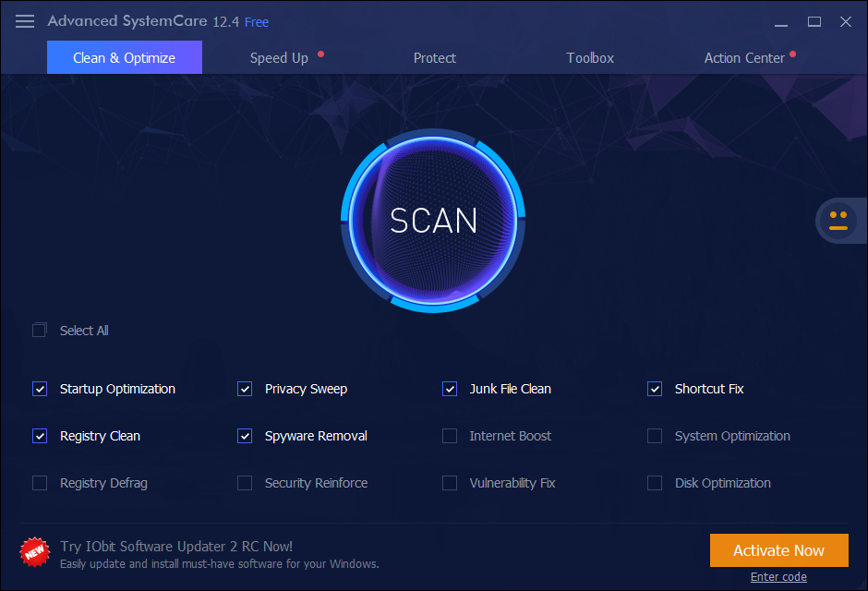Click the feedback smiley face icon

838,221
